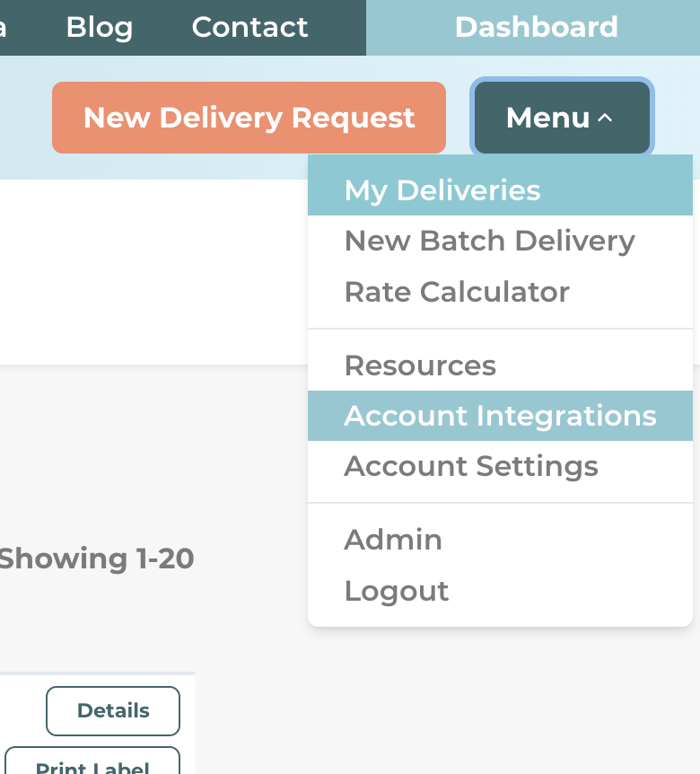Click the Showing 1-20 results text
The height and width of the screenshot is (774, 700).
coord(97,559)
